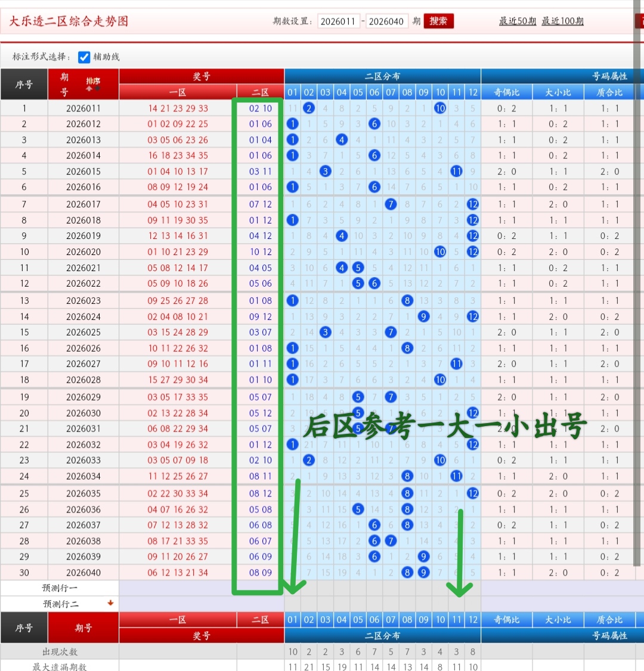Select ball 07 in row 2026038

click(x=391, y=541)
